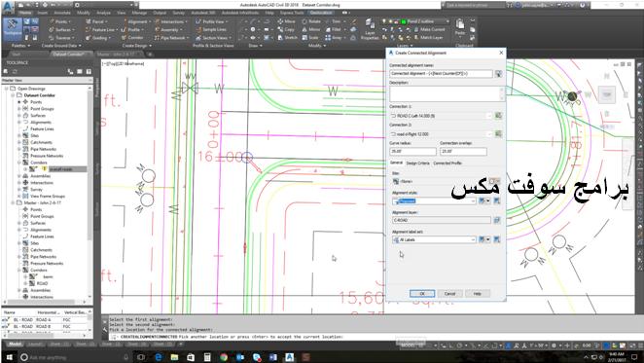Click the Paste clipboard button
This screenshot has width=644, height=363.
[460, 27]
